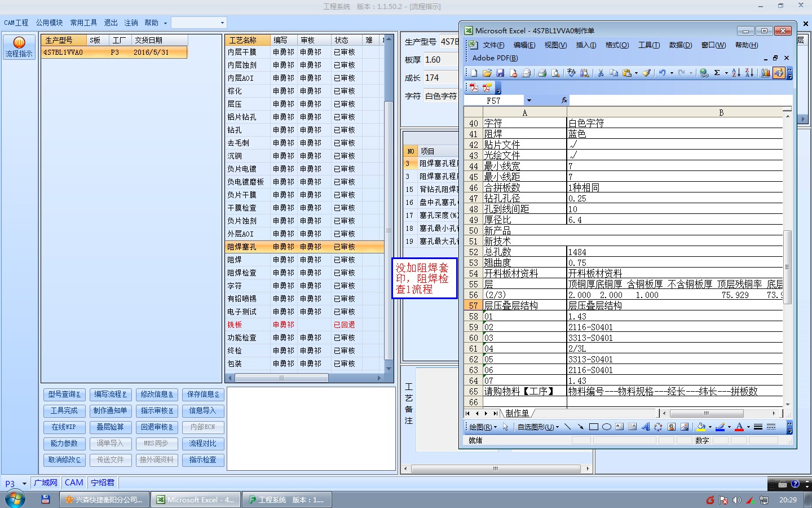Select the Arrow drawing tool
This screenshot has height=508, width=812.
coord(580,427)
